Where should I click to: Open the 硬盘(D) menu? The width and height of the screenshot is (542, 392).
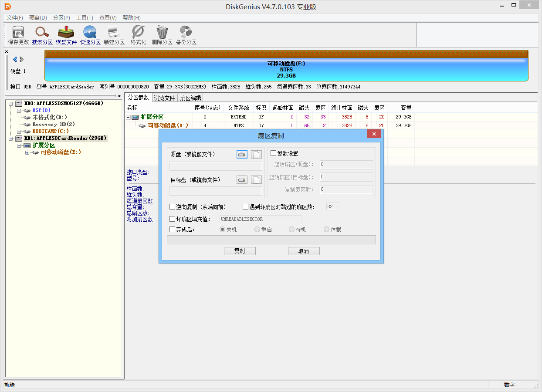click(38, 18)
